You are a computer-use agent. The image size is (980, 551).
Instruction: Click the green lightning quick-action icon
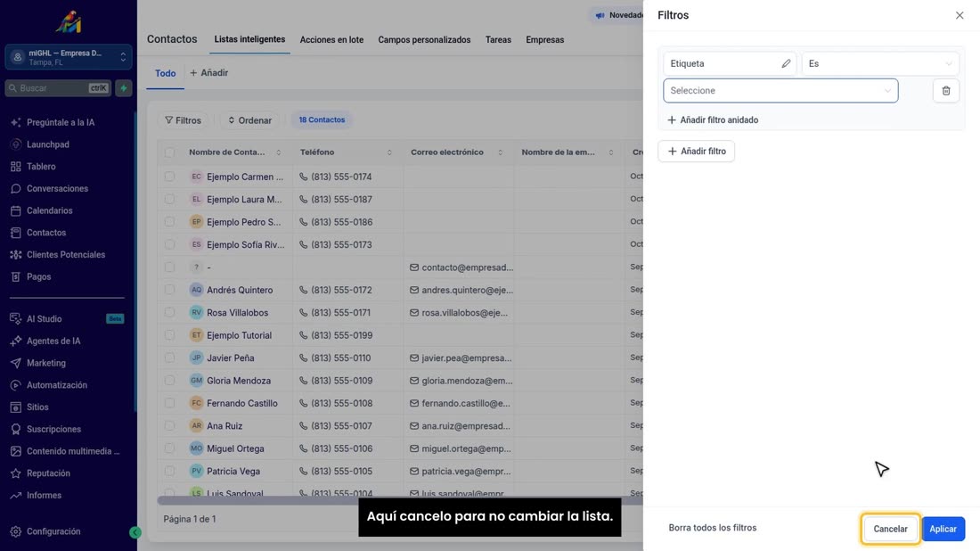pyautogui.click(x=124, y=88)
